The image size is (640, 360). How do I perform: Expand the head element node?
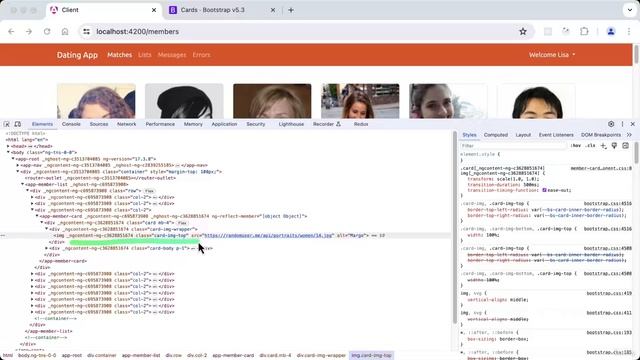pyautogui.click(x=8, y=146)
